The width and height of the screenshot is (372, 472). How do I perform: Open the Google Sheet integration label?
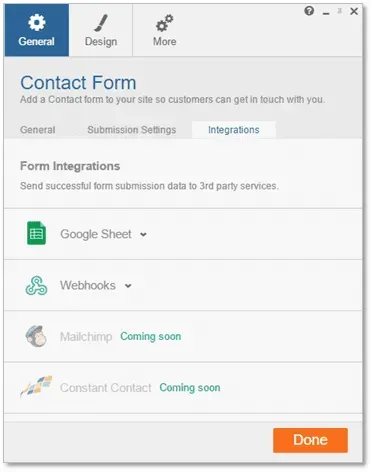pyautogui.click(x=96, y=234)
